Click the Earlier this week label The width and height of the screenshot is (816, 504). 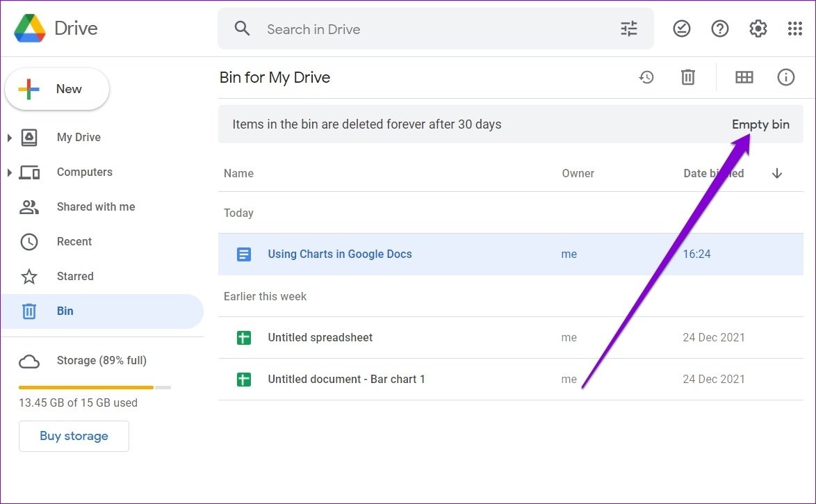tap(265, 296)
